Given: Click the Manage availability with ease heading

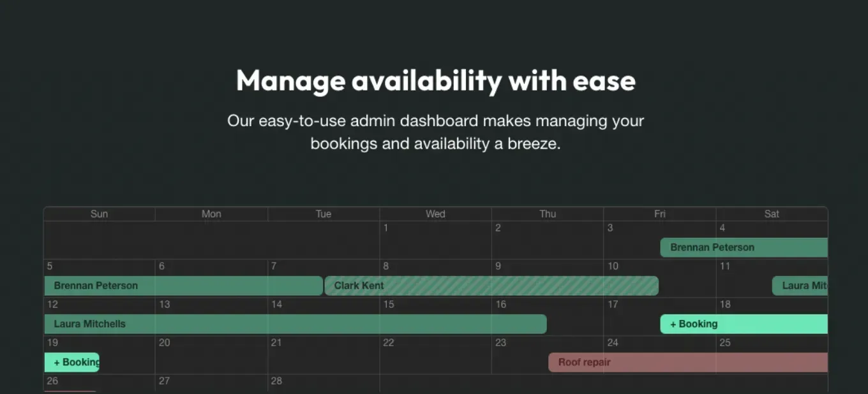Looking at the screenshot, I should [x=436, y=81].
